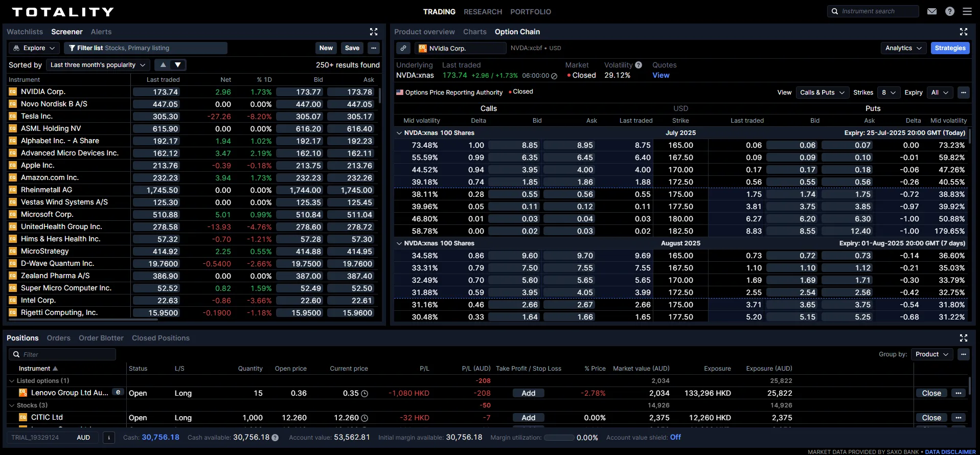The height and width of the screenshot is (455, 980).
Task: Open CITIC Ltd row ellipsis menu
Action: click(x=959, y=418)
